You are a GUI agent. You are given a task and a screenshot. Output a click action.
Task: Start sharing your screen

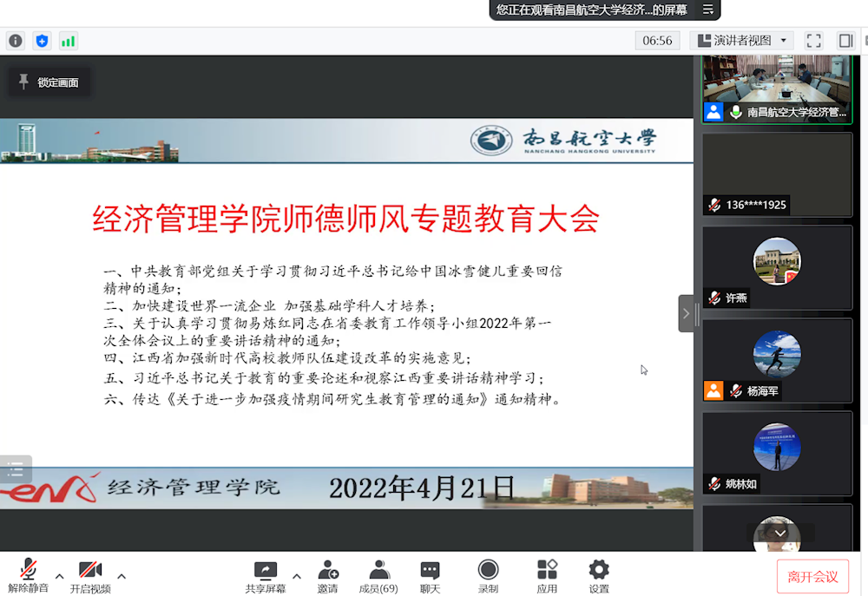click(266, 576)
